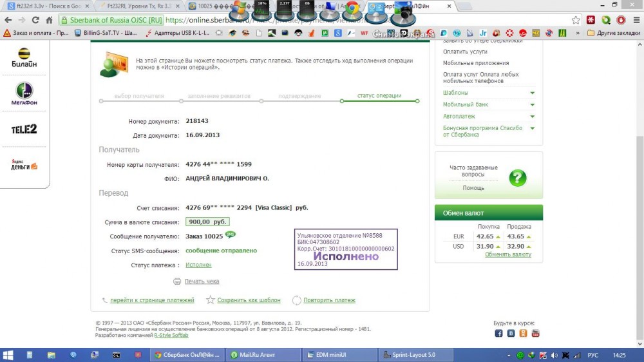644x362 pixels.
Task: Open Оплата услуг любых мобильных телефонов link
Action: coord(480,78)
